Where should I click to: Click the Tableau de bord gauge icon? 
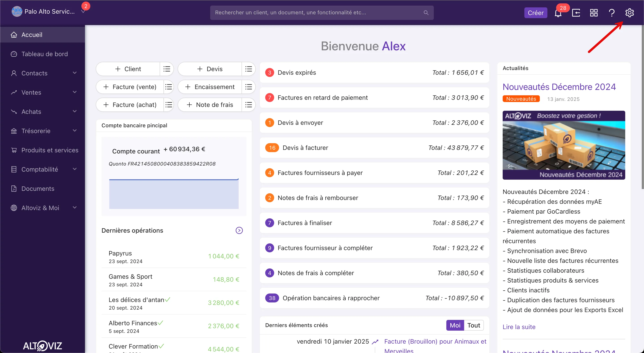14,54
